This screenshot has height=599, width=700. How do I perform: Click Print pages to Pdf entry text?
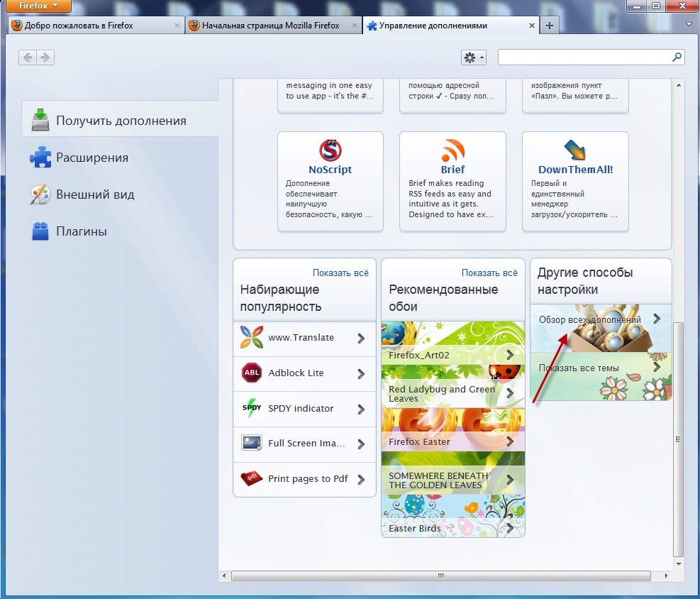coord(308,479)
